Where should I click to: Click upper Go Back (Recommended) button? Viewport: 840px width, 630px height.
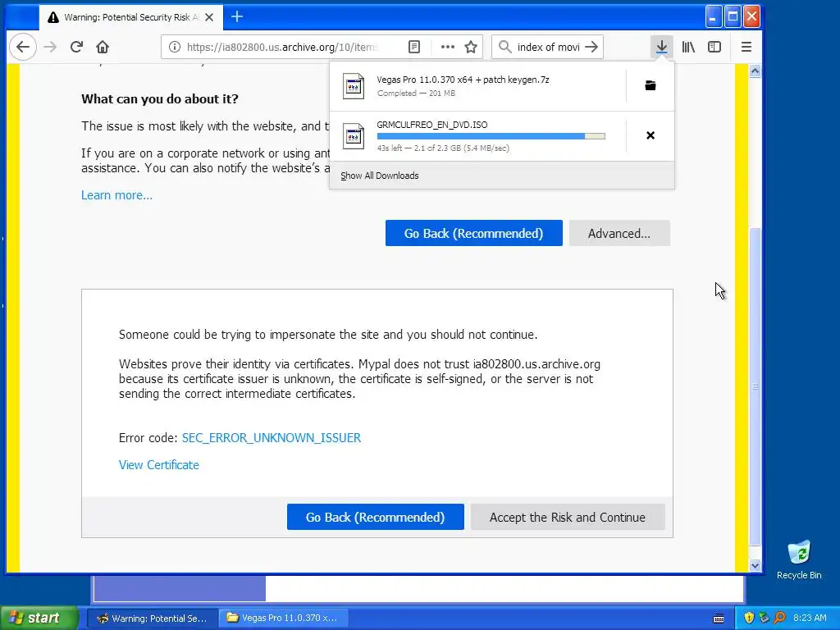[x=474, y=233]
